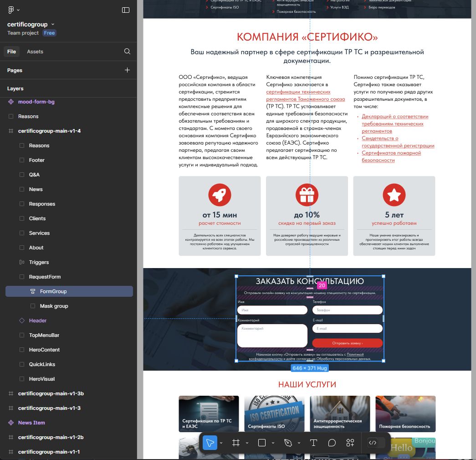
Task: Select the Text tool in toolbar
Action: tap(313, 443)
